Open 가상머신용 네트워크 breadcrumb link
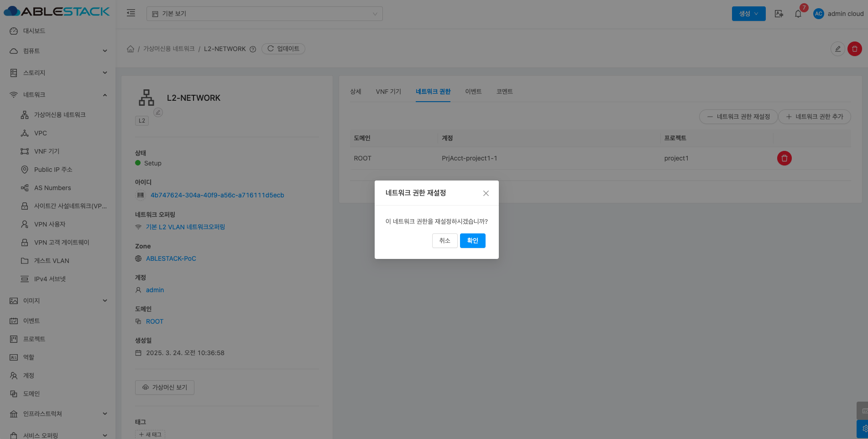The height and width of the screenshot is (439, 868). pos(169,49)
